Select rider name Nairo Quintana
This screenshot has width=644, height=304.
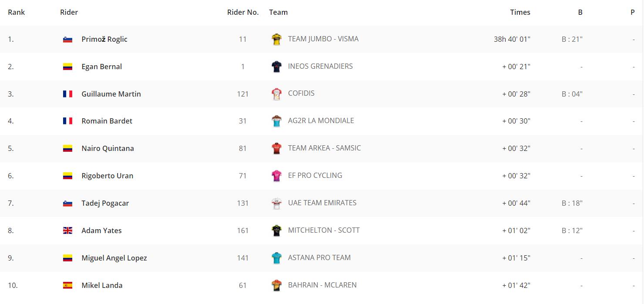coord(108,148)
